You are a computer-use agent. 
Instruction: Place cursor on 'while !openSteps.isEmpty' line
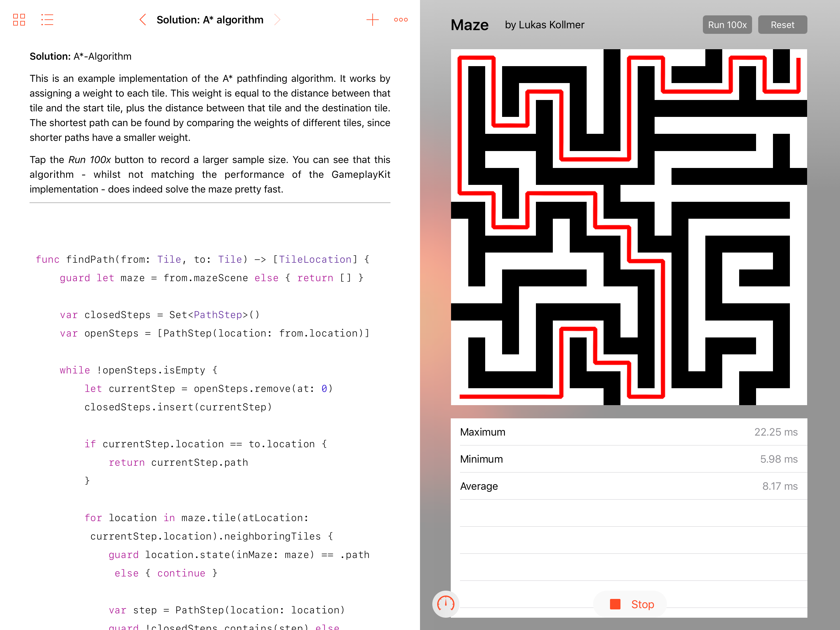point(139,370)
